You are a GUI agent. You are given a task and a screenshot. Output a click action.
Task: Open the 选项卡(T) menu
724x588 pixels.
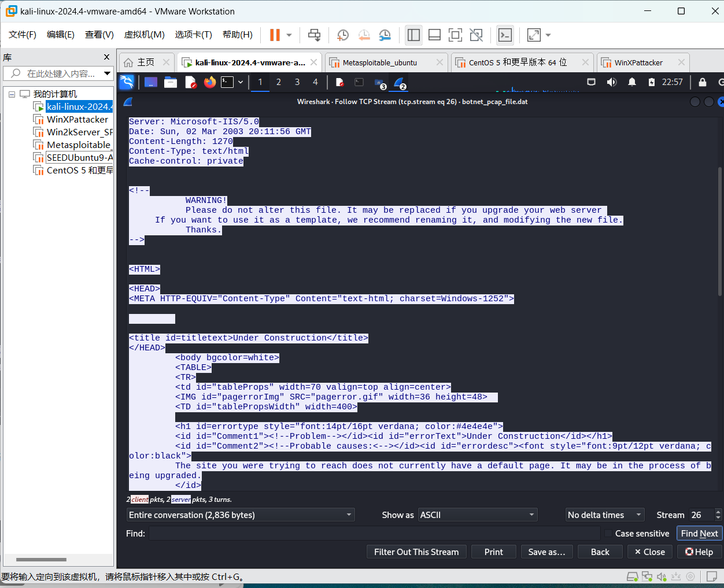(194, 35)
